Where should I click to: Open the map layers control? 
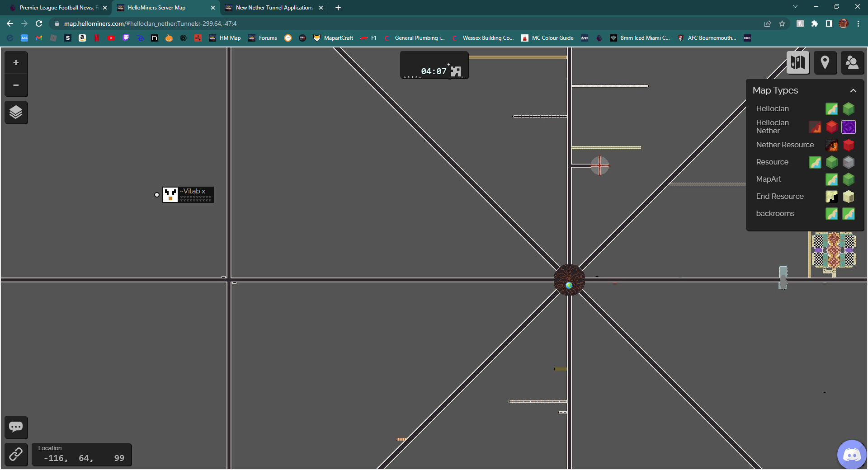16,112
